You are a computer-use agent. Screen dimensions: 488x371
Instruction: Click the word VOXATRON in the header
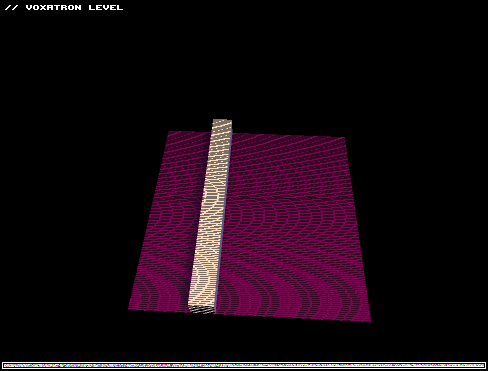pos(53,7)
